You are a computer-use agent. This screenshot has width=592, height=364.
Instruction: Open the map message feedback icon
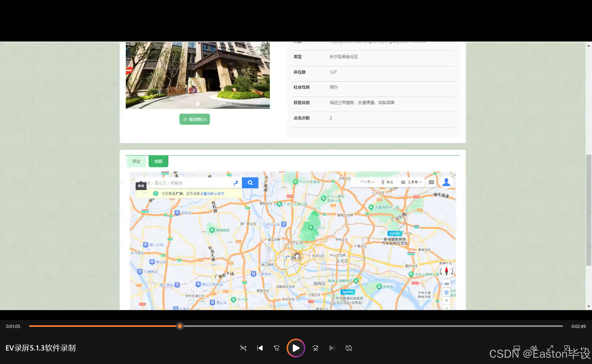431,182
